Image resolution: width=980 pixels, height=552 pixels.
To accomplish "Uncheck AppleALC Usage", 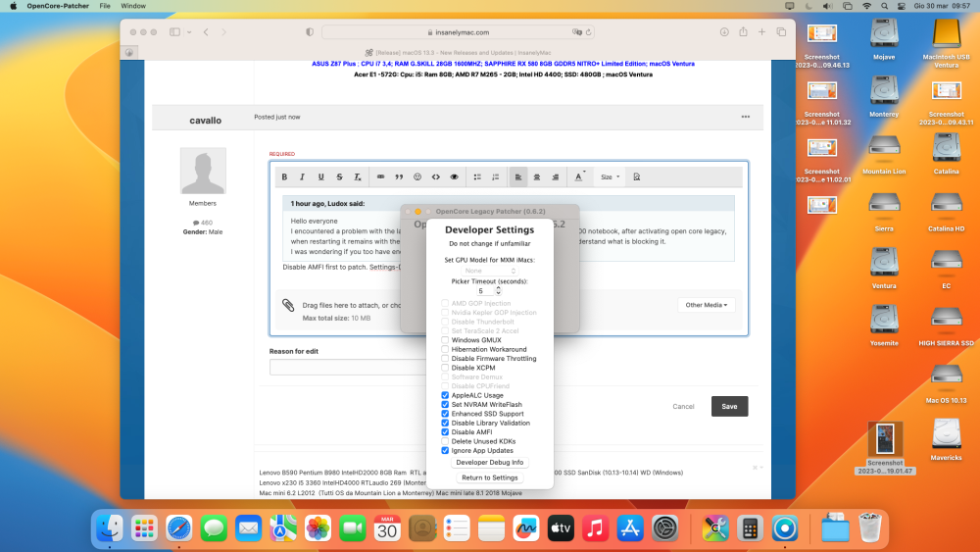I will coord(445,395).
